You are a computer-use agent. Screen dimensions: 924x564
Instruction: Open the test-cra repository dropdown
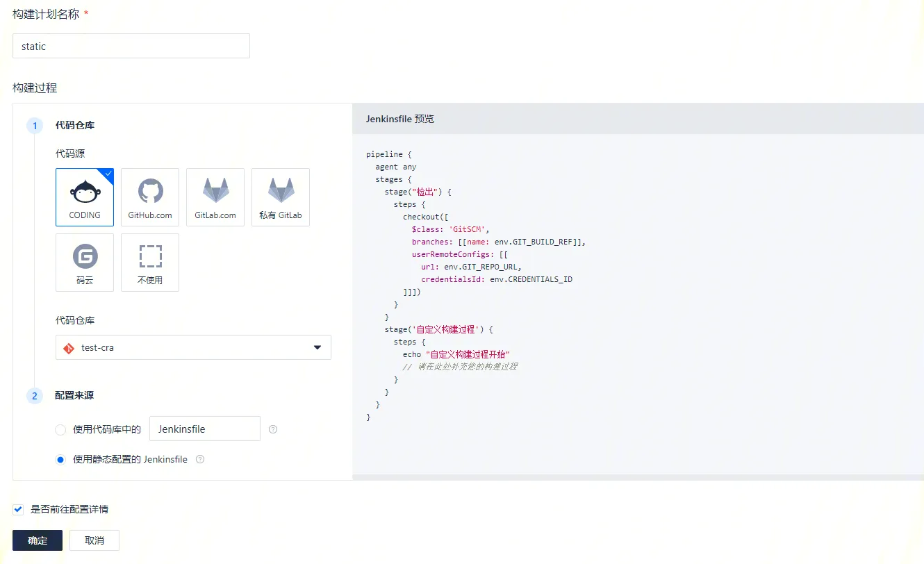click(193, 347)
